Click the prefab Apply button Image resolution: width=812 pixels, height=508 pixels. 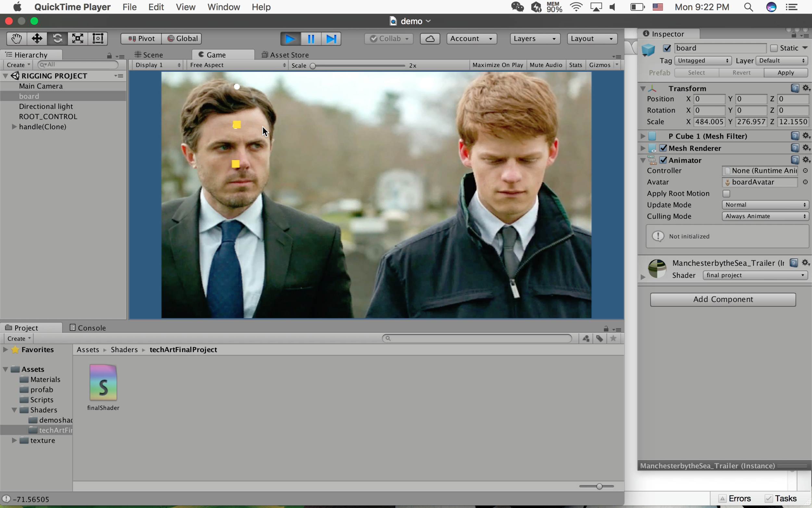coord(785,72)
